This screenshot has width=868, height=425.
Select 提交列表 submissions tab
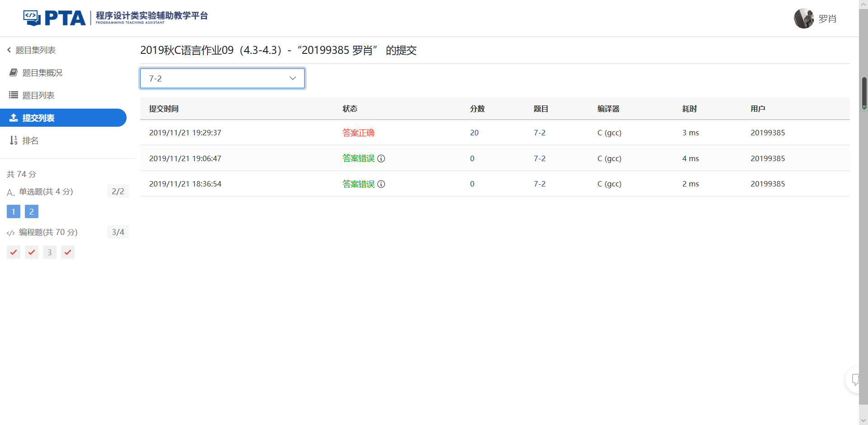tap(38, 118)
